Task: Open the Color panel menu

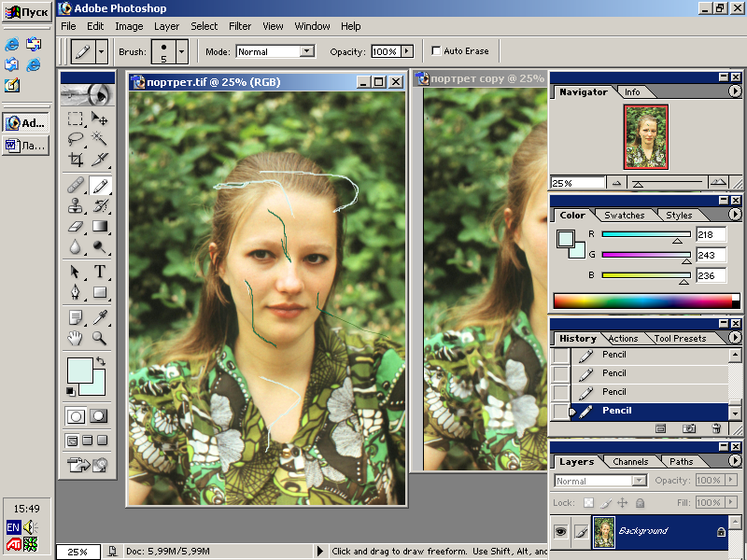Action: [x=735, y=215]
